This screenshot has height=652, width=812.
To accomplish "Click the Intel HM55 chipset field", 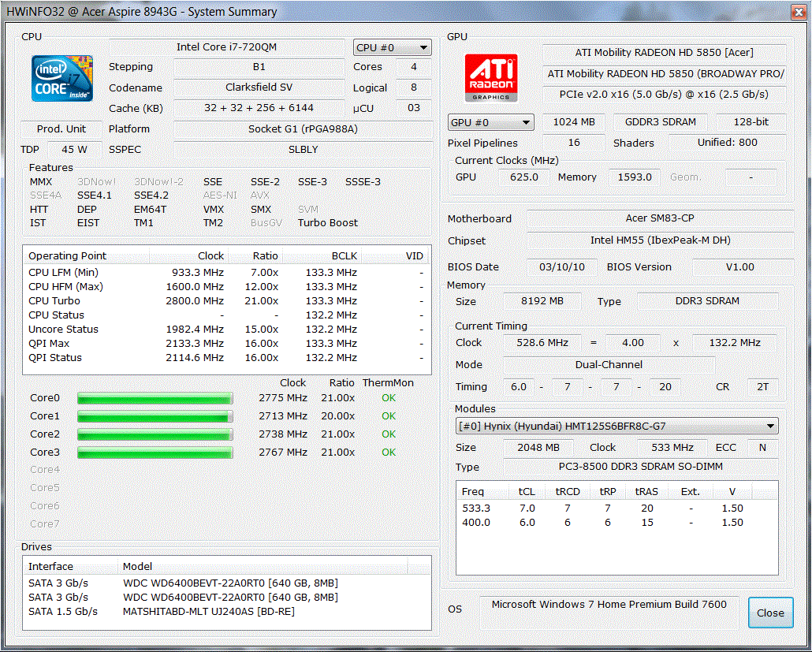I will [661, 240].
